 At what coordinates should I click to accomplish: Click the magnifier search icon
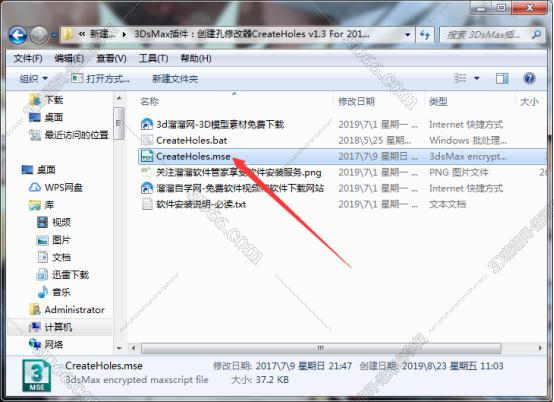[536, 34]
